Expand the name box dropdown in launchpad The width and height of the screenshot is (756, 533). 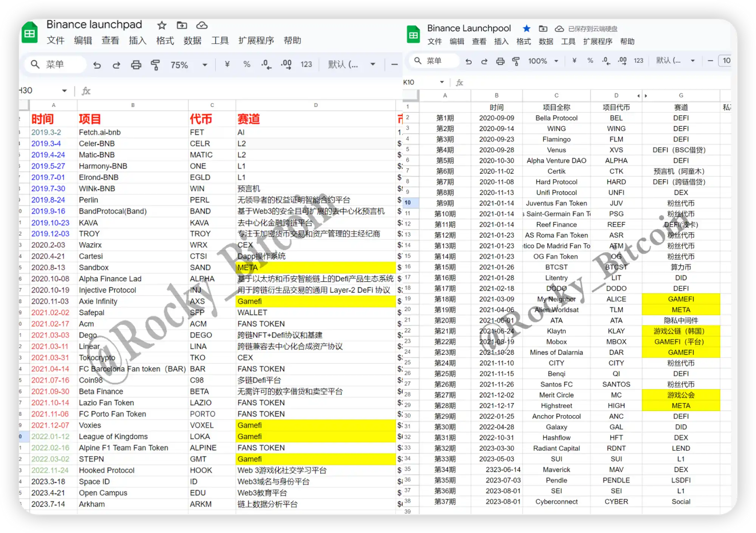pos(64,91)
